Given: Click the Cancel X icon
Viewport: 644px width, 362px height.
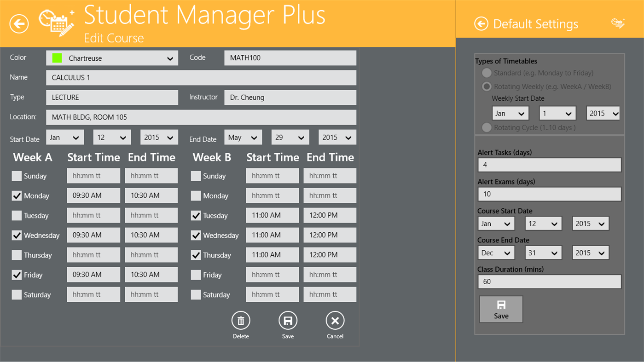Looking at the screenshot, I should click(335, 321).
